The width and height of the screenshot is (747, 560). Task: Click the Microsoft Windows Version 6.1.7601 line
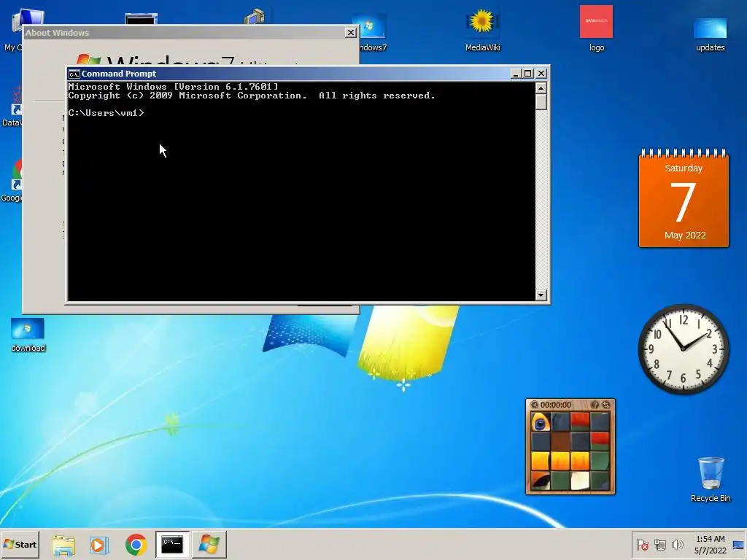[173, 87]
